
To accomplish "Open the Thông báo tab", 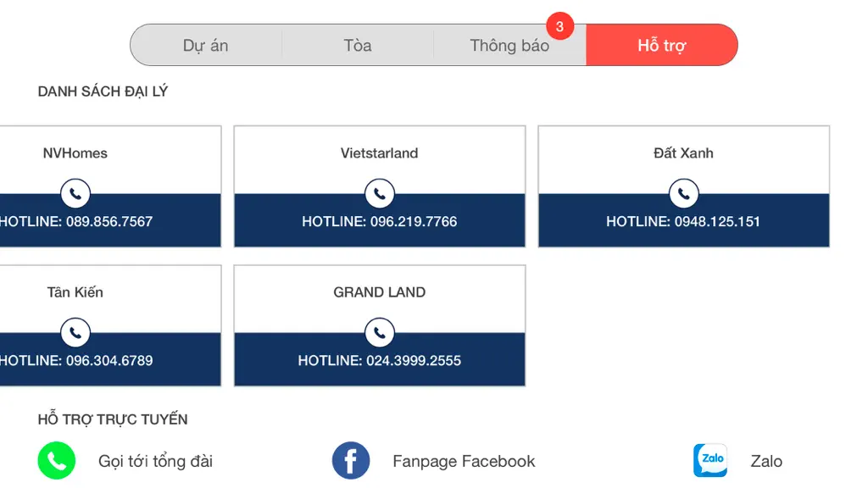I will coord(509,45).
